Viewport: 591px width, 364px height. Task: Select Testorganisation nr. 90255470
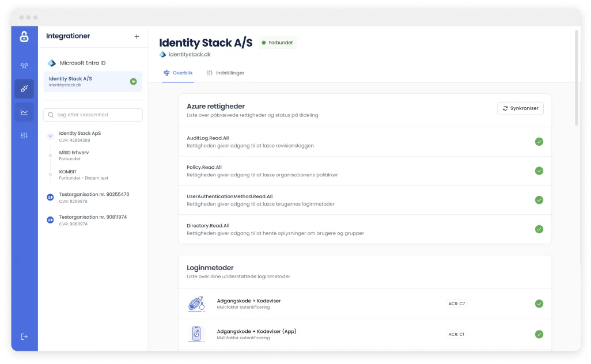[x=94, y=198]
